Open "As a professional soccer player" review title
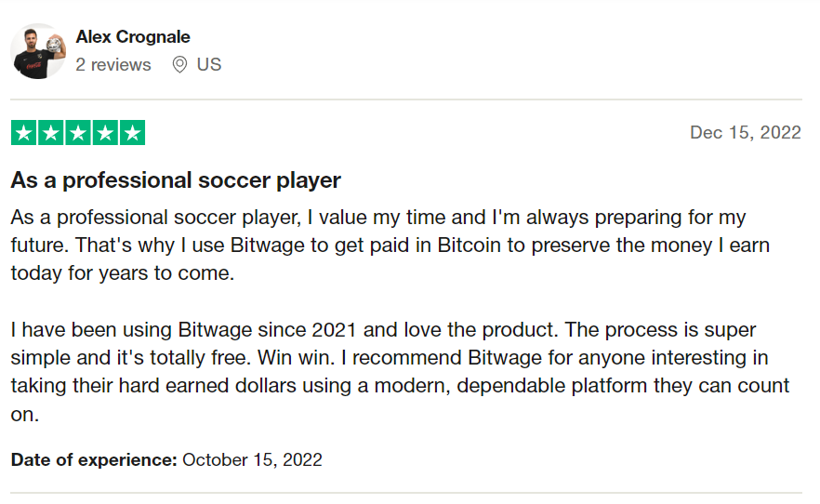Viewport: 820px width, 504px height. pyautogui.click(x=176, y=179)
